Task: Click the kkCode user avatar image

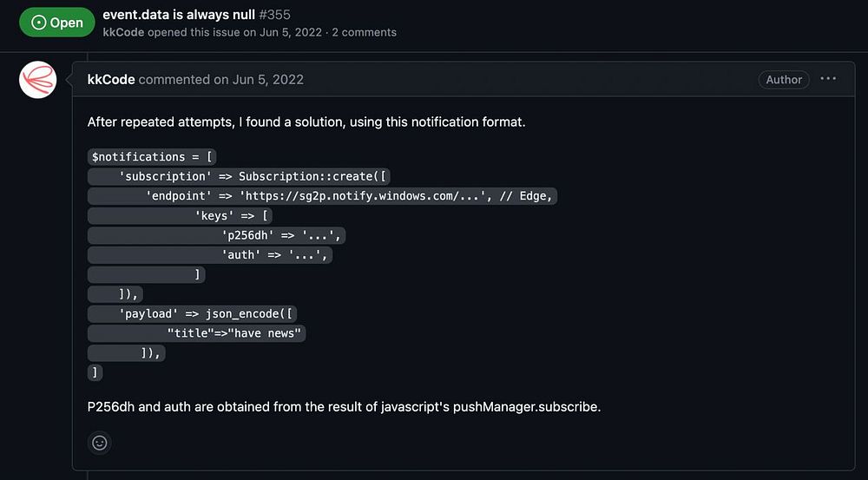Action: coord(38,80)
